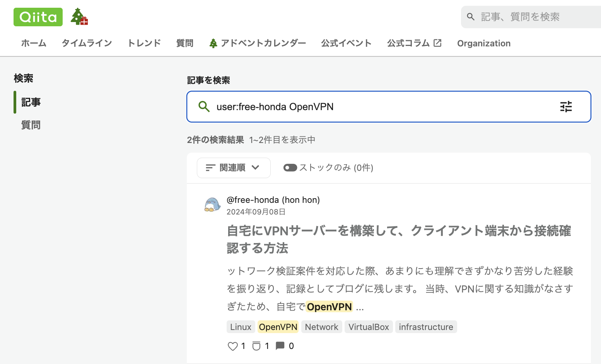Switch to the トレンド tab

(143, 43)
